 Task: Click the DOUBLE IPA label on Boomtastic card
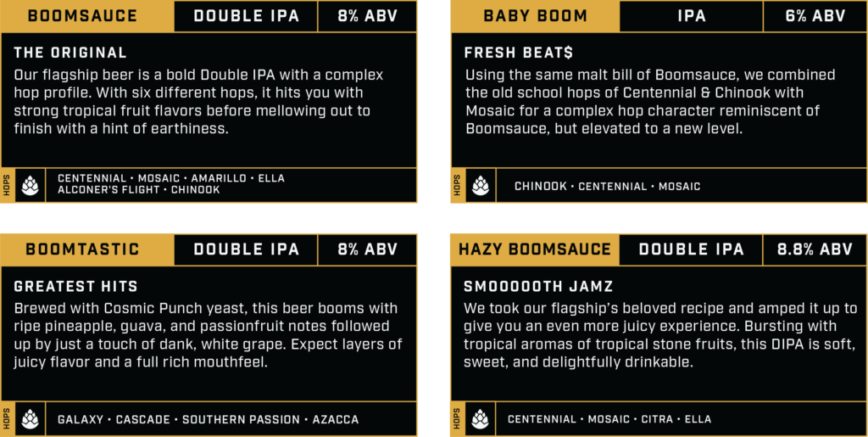tap(246, 249)
